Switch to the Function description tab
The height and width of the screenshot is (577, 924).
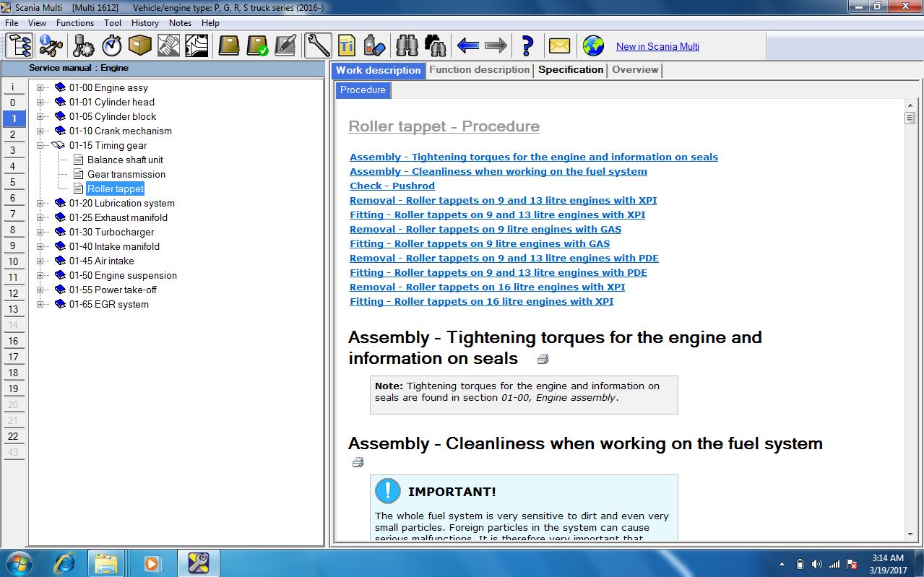point(480,70)
